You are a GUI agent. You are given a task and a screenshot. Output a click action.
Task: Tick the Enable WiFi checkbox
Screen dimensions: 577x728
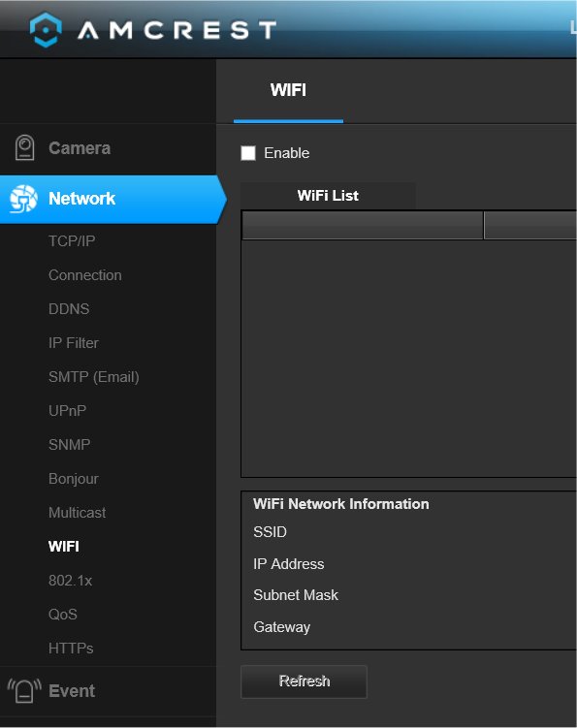point(248,153)
